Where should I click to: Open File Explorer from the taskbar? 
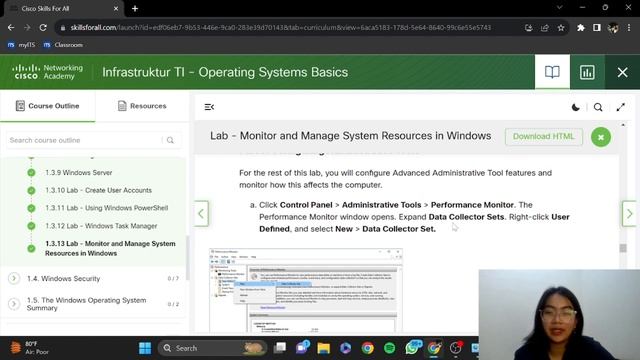pyautogui.click(x=324, y=348)
